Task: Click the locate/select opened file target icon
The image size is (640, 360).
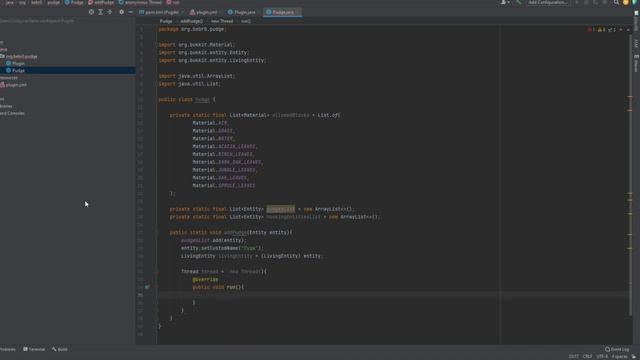Action: click(91, 12)
